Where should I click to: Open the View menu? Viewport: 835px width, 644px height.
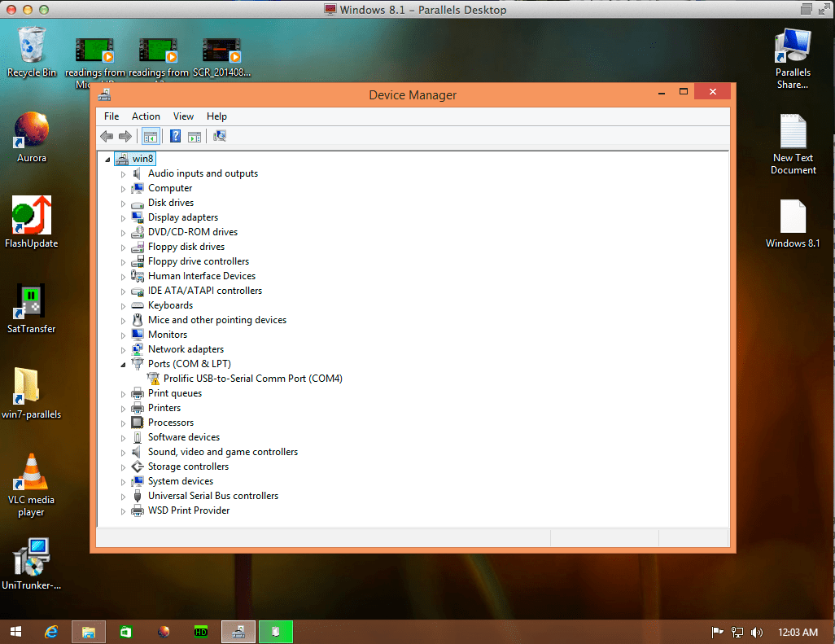coord(183,116)
